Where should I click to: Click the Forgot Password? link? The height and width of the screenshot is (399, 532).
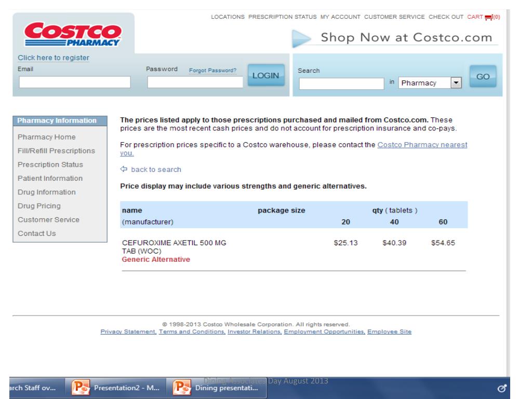coord(212,70)
